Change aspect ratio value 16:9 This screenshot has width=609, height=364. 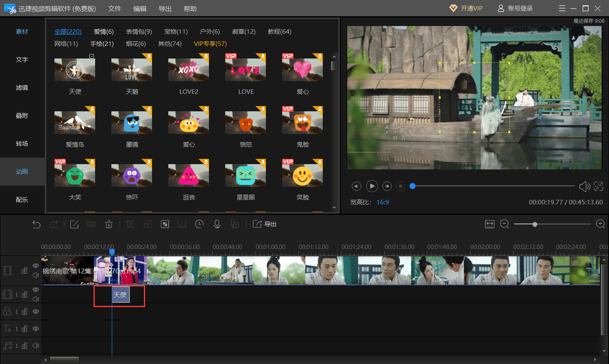point(383,202)
